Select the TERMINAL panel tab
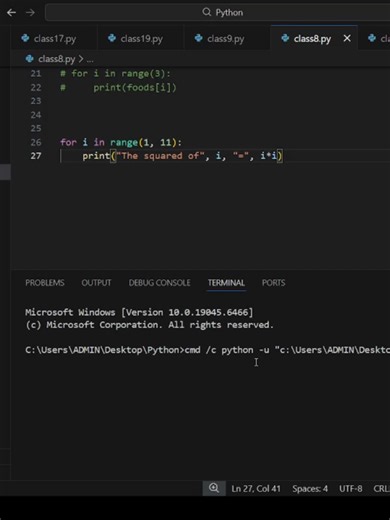The height and width of the screenshot is (520, 390). pos(226,283)
